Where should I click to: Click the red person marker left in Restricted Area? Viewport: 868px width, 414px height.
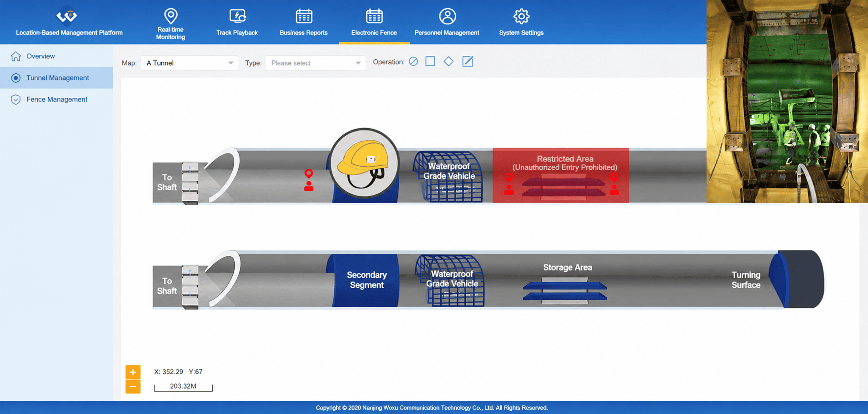pos(509,184)
